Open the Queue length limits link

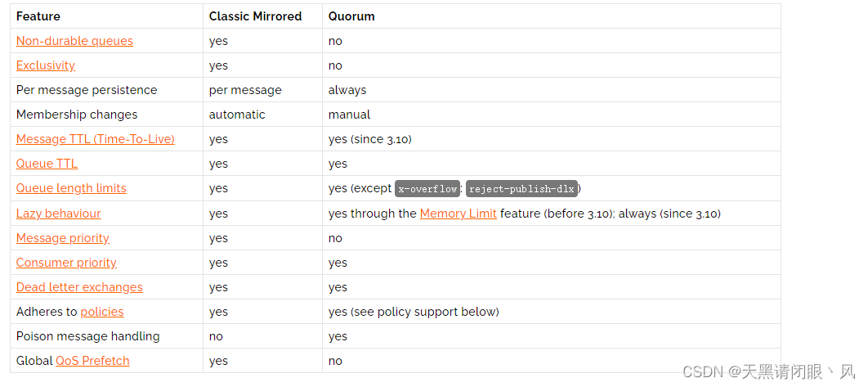tap(71, 188)
